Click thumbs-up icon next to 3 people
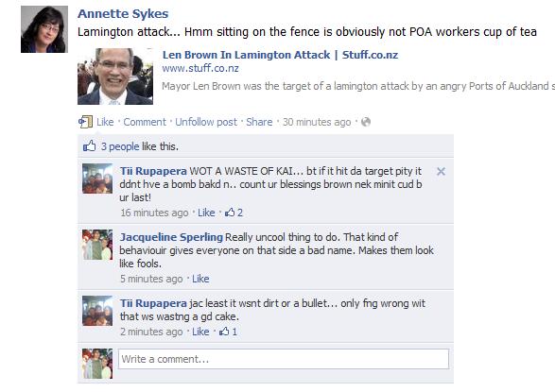Image resolution: width=555 pixels, height=392 pixels. [x=89, y=146]
